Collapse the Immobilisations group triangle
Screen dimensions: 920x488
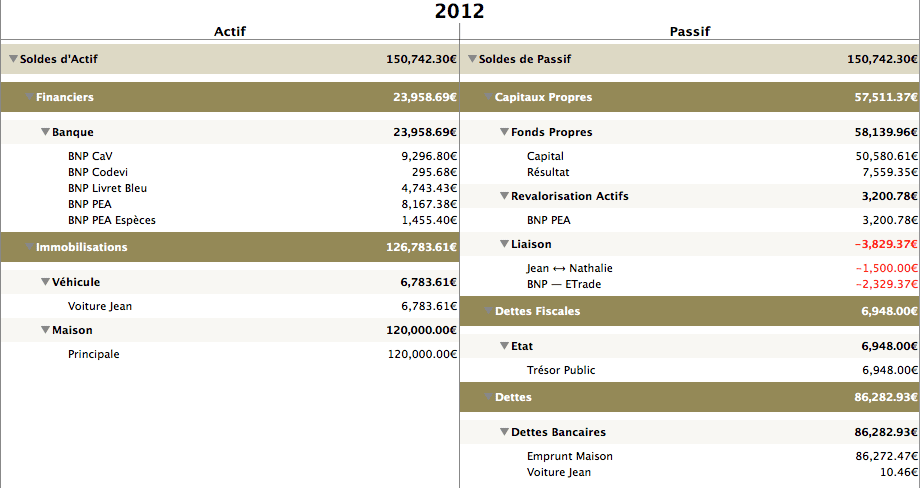tap(29, 247)
